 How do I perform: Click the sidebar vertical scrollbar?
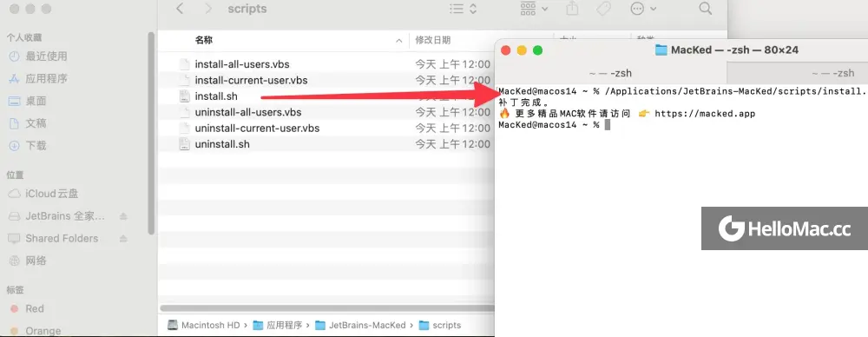tap(151, 132)
